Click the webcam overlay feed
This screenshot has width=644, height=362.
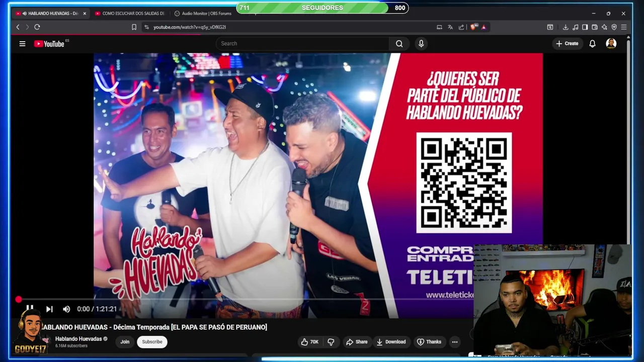(x=552, y=300)
